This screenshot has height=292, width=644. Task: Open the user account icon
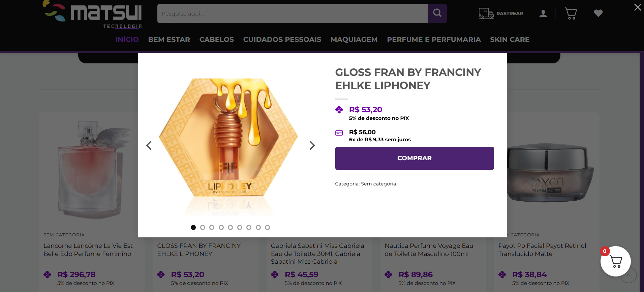(543, 13)
